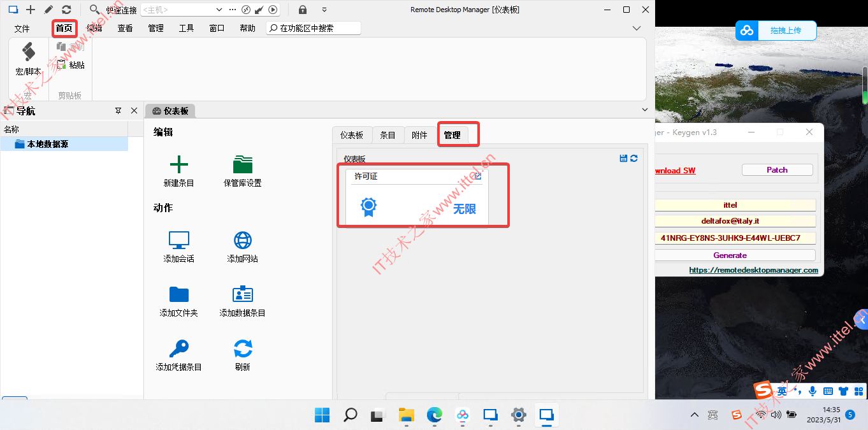This screenshot has height=430, width=868.
Task: Open the quick toolbar customize dropdown arrow
Action: pos(324,10)
